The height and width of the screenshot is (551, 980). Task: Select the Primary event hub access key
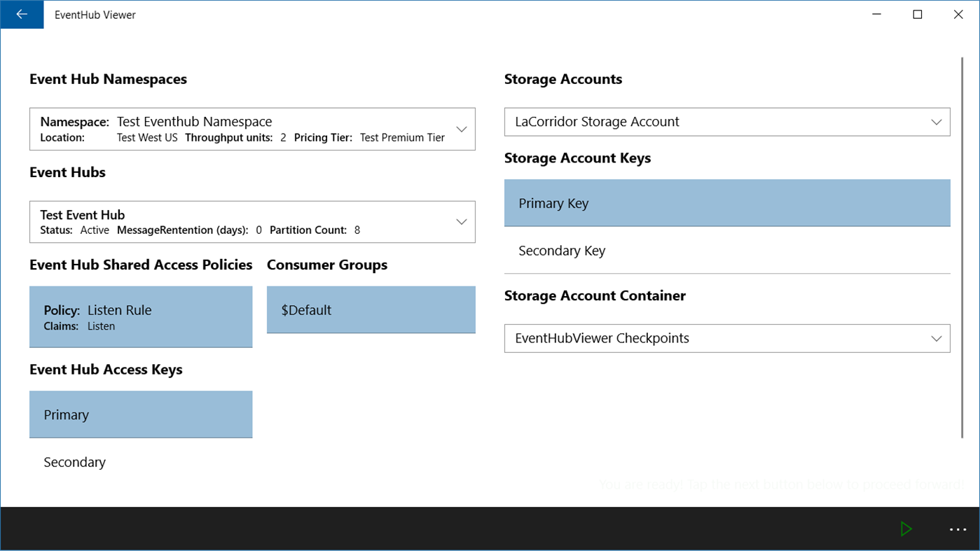pos(140,414)
